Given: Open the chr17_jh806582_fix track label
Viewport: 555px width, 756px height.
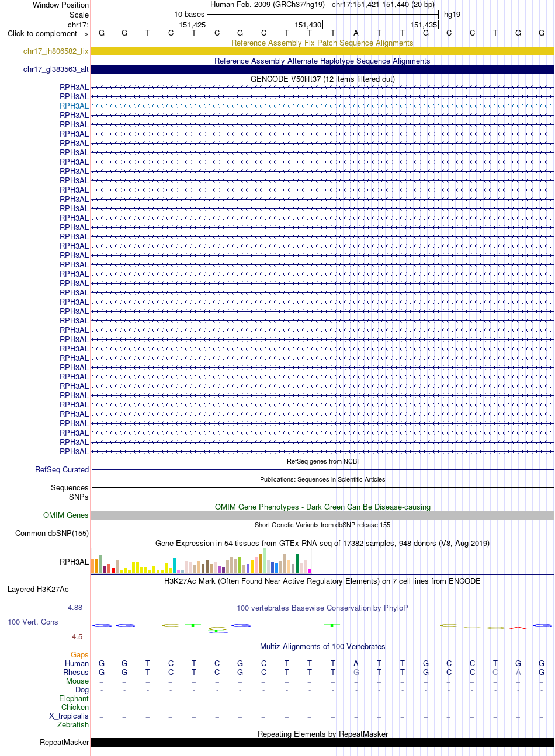Looking at the screenshot, I should (x=56, y=51).
